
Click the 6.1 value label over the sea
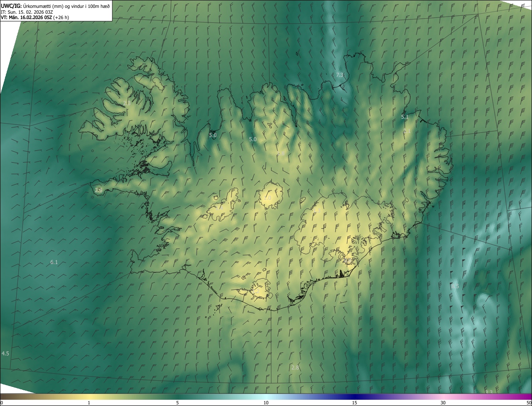pyautogui.click(x=54, y=262)
